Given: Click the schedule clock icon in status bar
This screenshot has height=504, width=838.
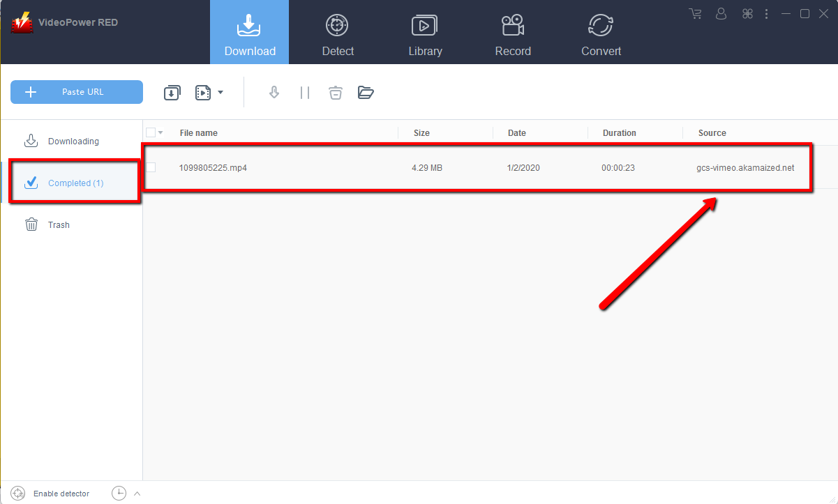Looking at the screenshot, I should (119, 494).
